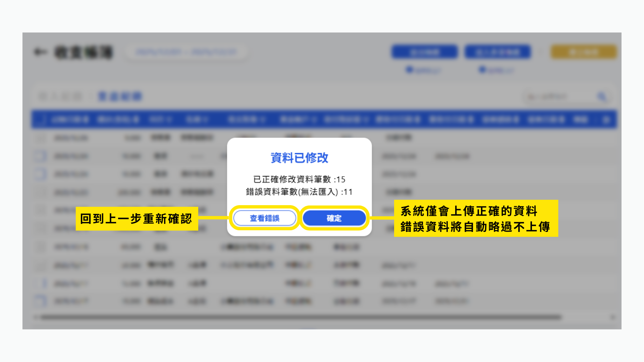The height and width of the screenshot is (362, 644).
Task: Click the back arrow beside the page title
Action: pyautogui.click(x=40, y=52)
